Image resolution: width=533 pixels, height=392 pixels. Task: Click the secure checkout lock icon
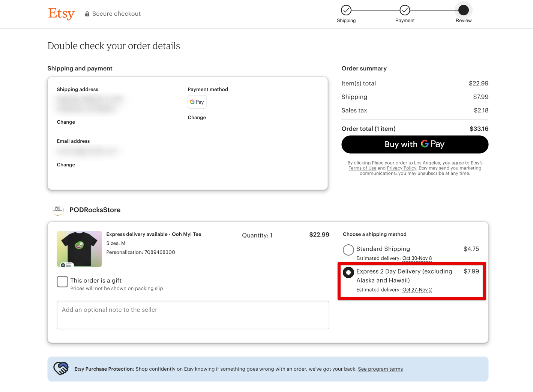87,13
